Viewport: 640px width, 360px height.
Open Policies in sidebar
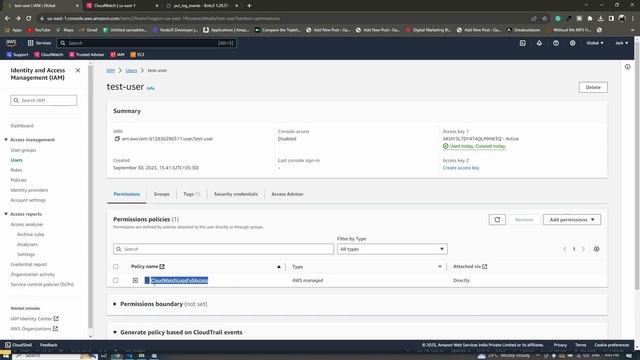point(18,180)
